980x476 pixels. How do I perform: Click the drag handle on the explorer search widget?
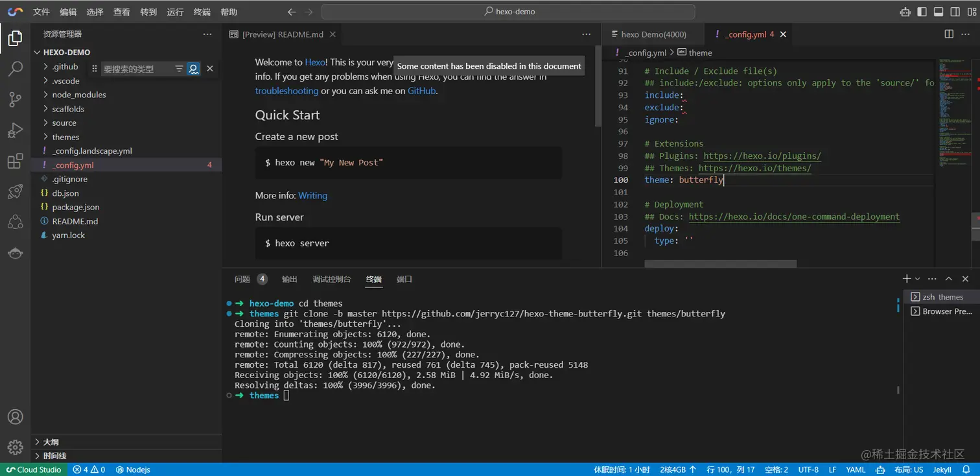click(x=95, y=69)
